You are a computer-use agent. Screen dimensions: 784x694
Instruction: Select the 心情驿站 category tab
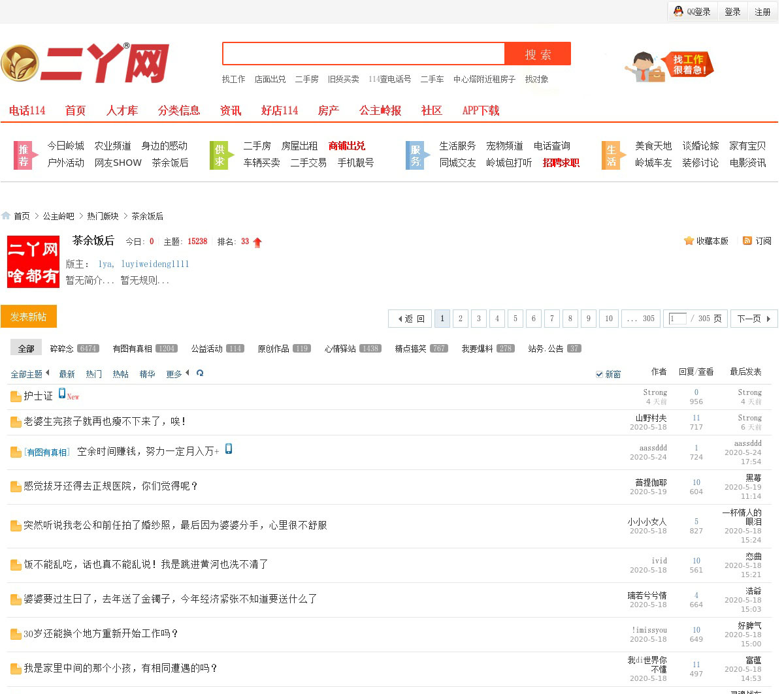353,349
